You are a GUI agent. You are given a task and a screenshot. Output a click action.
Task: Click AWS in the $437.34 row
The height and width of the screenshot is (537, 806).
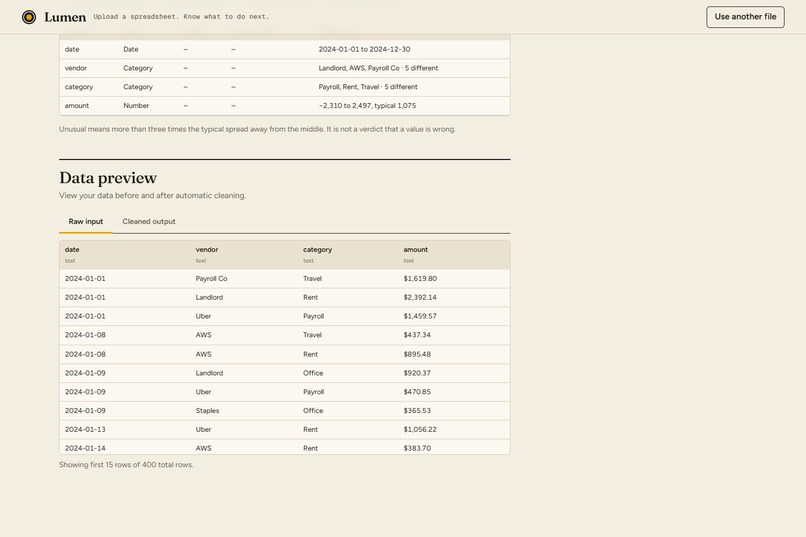(204, 335)
